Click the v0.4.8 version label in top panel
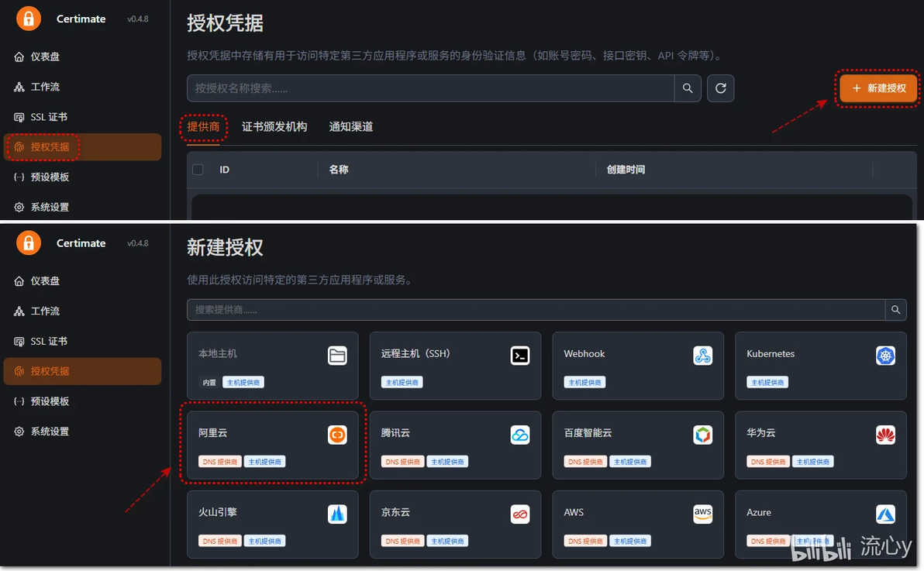 point(138,19)
